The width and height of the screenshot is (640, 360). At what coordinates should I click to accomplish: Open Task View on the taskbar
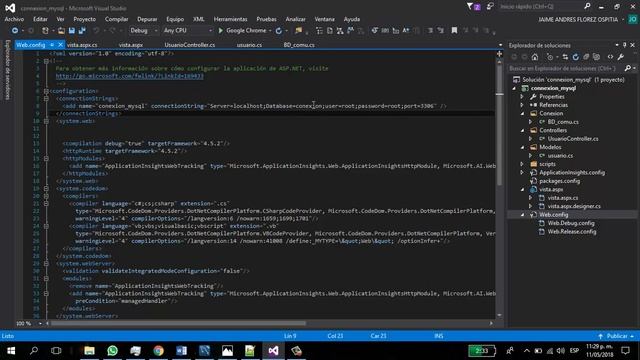[x=56, y=351]
